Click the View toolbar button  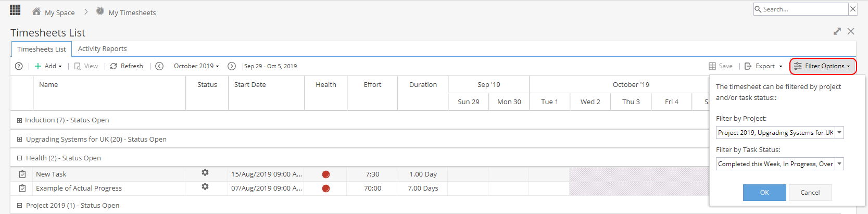coord(86,66)
